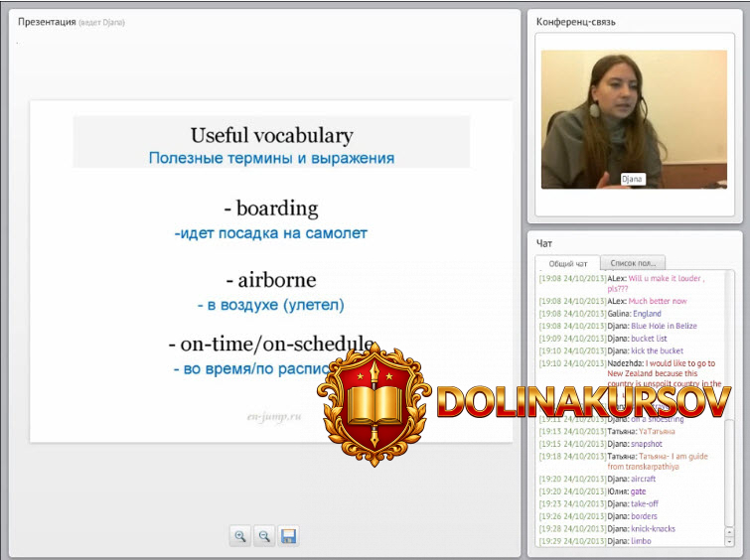
Task: Zoom in on the presentation slide
Action: [240, 536]
